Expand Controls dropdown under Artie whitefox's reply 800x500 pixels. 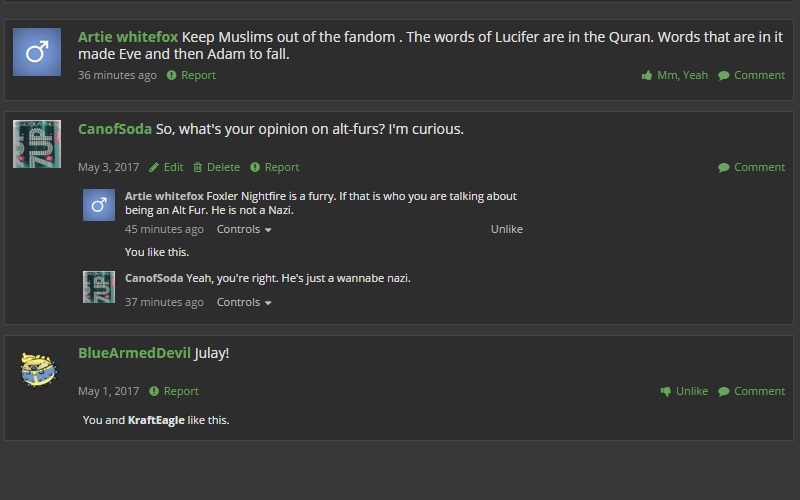point(244,229)
